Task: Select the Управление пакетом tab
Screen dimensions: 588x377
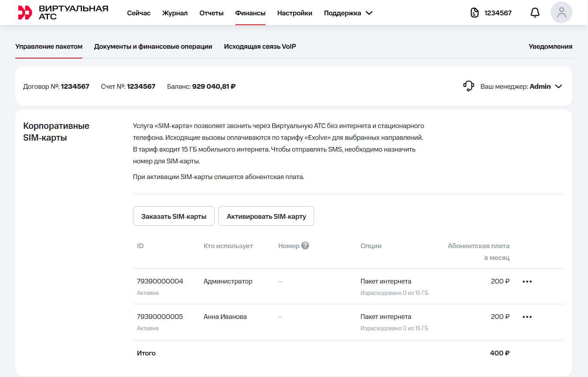Action: coord(49,46)
